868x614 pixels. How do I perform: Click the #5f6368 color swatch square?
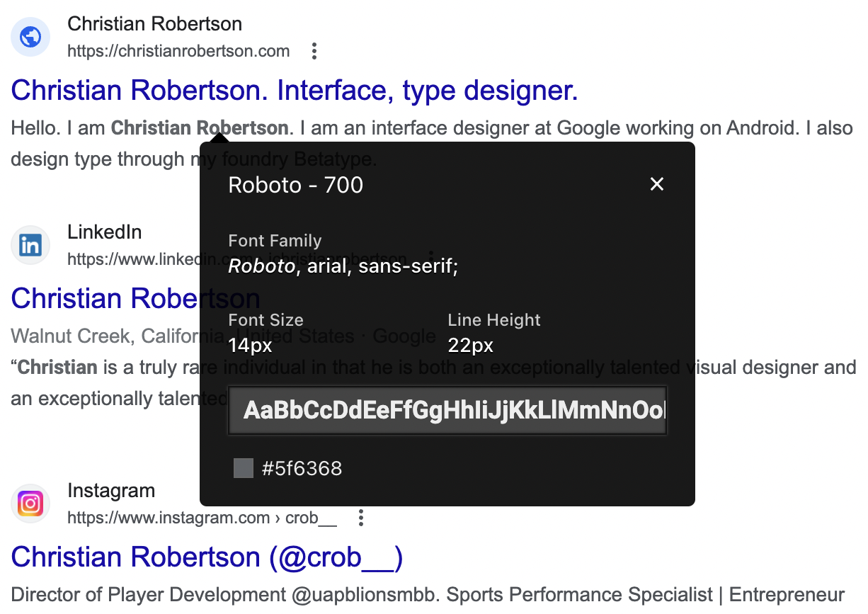244,468
